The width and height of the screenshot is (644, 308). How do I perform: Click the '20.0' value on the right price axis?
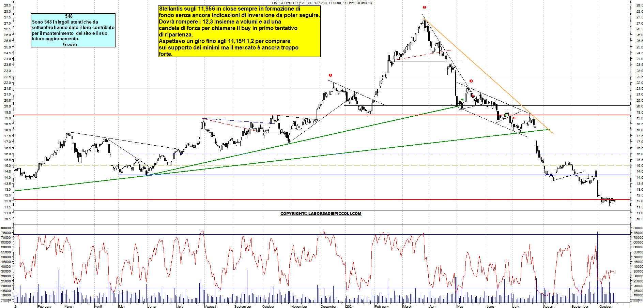coord(640,106)
